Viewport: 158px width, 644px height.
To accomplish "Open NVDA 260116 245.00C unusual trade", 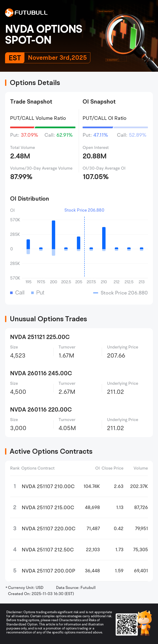I will pyautogui.click(x=41, y=373).
